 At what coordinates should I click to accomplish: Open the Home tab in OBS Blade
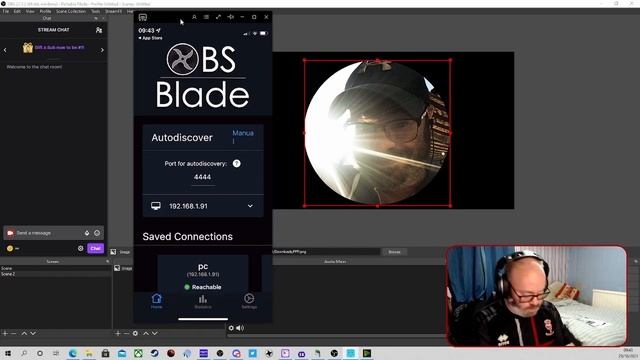click(x=156, y=301)
